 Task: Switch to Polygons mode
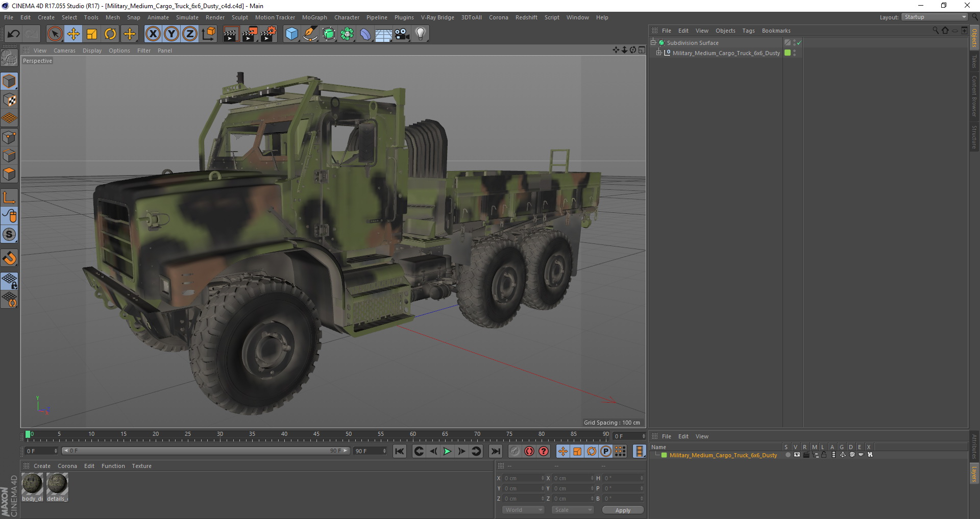(x=9, y=174)
